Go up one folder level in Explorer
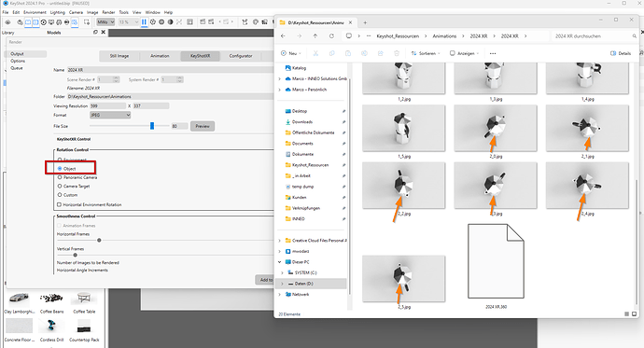Screen dimensions: 644x348 coord(315,36)
